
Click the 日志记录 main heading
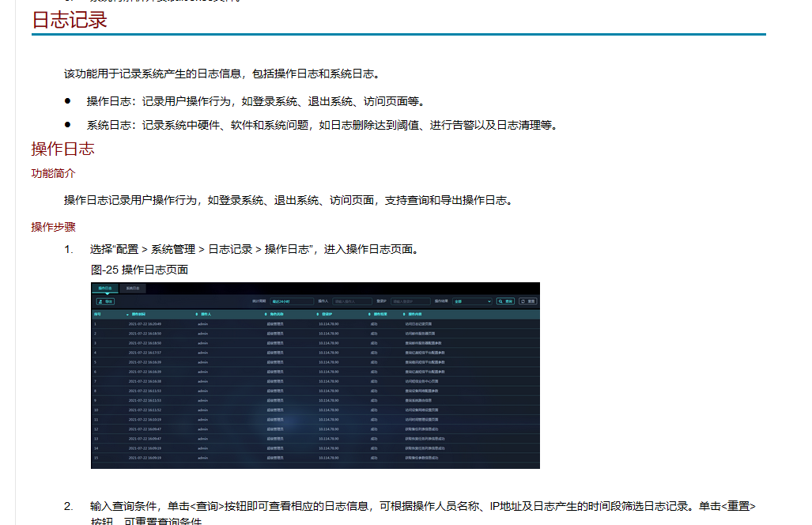[70, 20]
